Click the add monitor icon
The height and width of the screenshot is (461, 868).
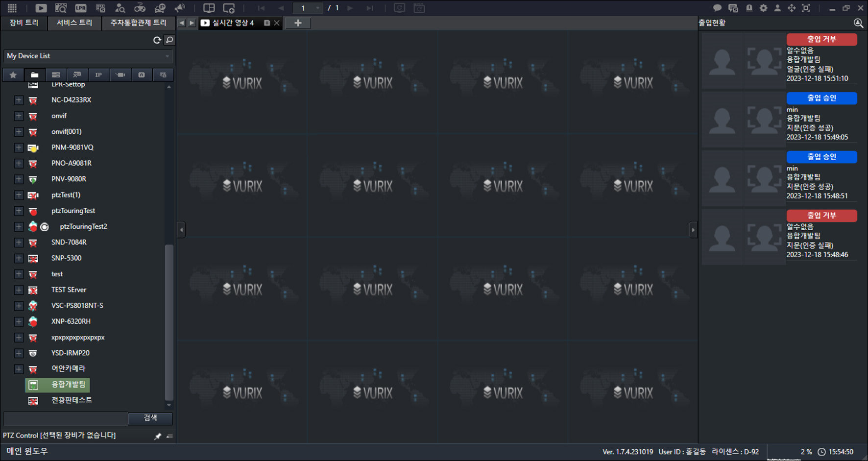click(229, 8)
